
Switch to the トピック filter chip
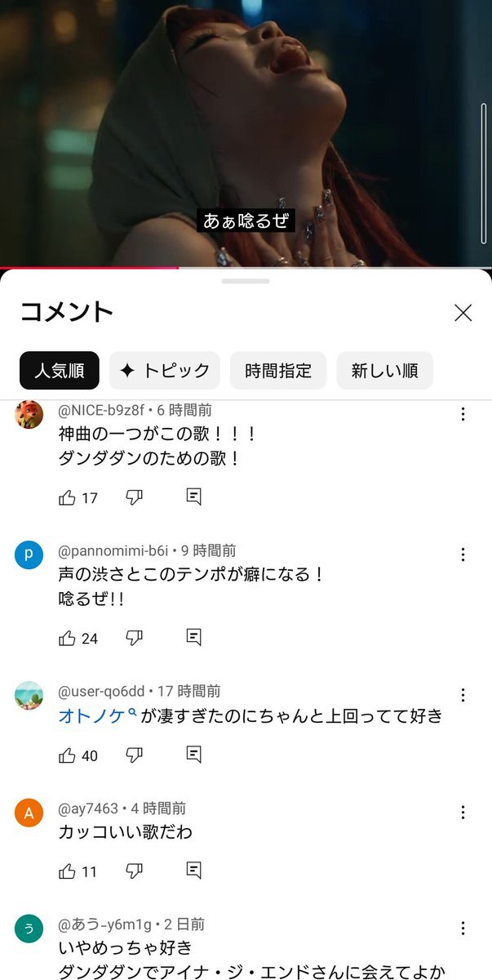click(x=165, y=371)
